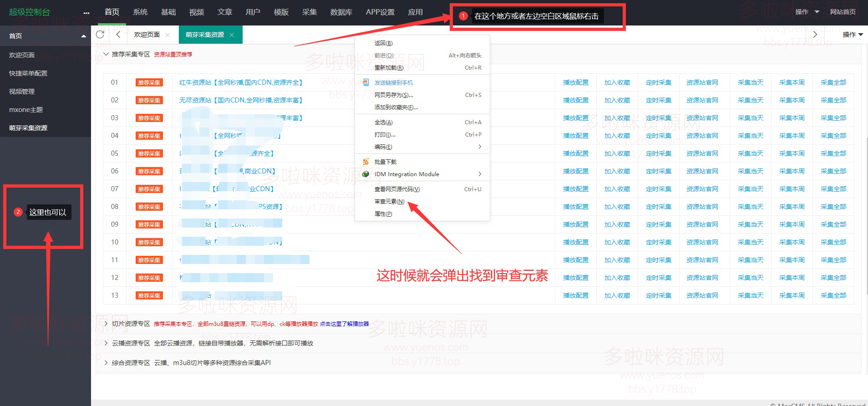Close the 欢迎页面 tab
Viewport: 868px width, 406px height.
click(168, 35)
